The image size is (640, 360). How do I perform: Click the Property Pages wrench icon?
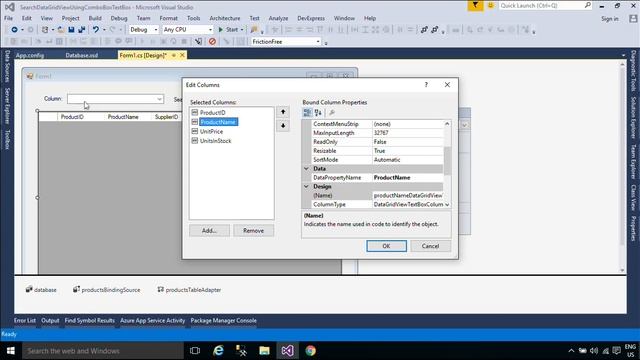[x=332, y=113]
